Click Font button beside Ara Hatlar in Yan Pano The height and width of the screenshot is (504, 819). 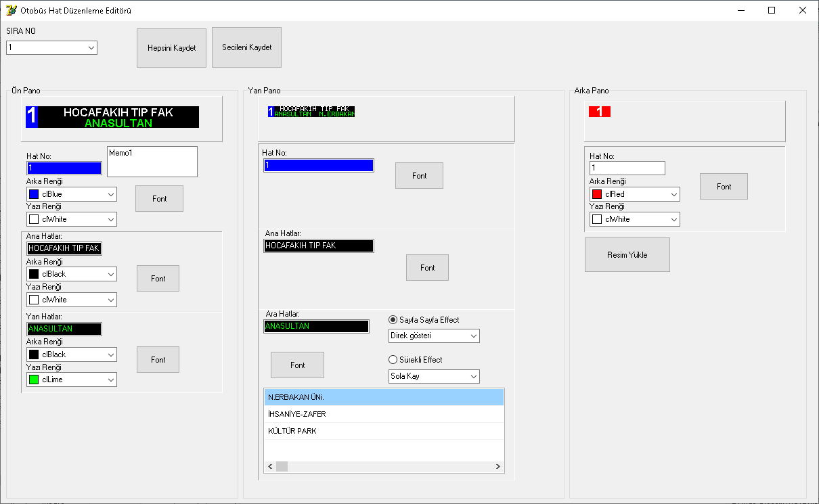tap(297, 365)
